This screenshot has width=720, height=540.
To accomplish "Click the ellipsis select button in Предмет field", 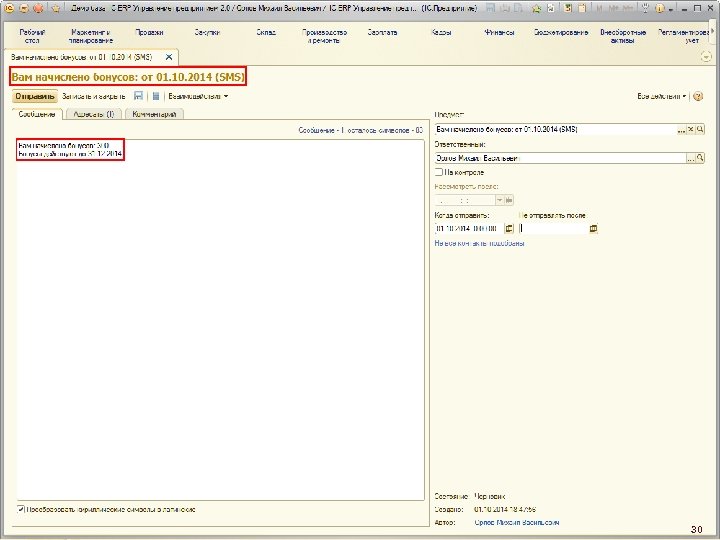I will click(x=681, y=130).
